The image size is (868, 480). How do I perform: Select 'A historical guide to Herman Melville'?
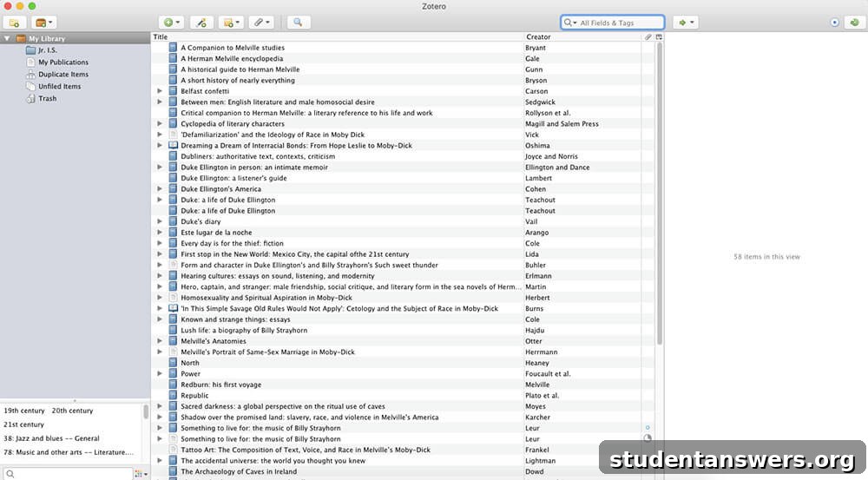pyautogui.click(x=240, y=69)
